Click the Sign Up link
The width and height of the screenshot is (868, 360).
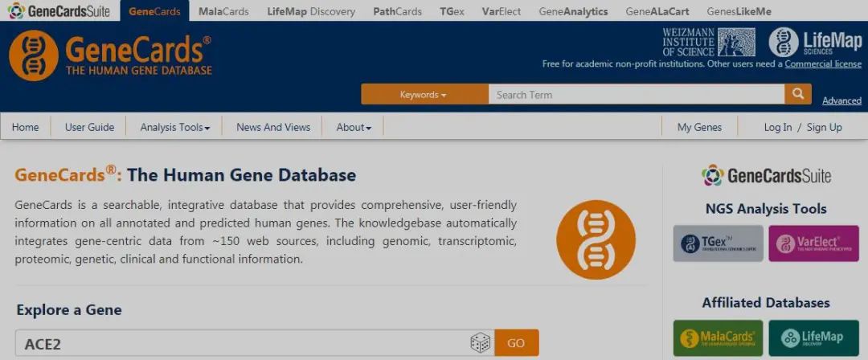pos(825,128)
